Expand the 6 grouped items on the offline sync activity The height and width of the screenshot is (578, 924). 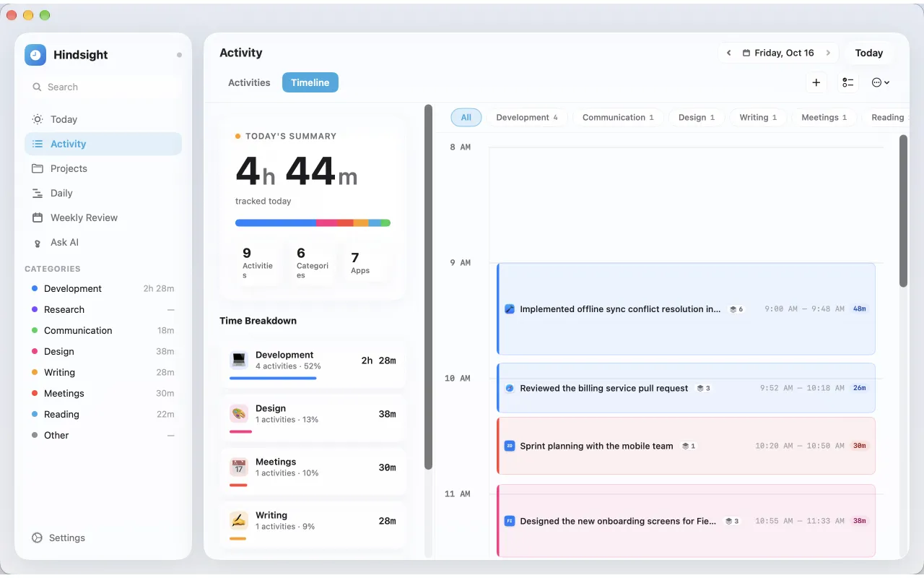[x=736, y=309]
